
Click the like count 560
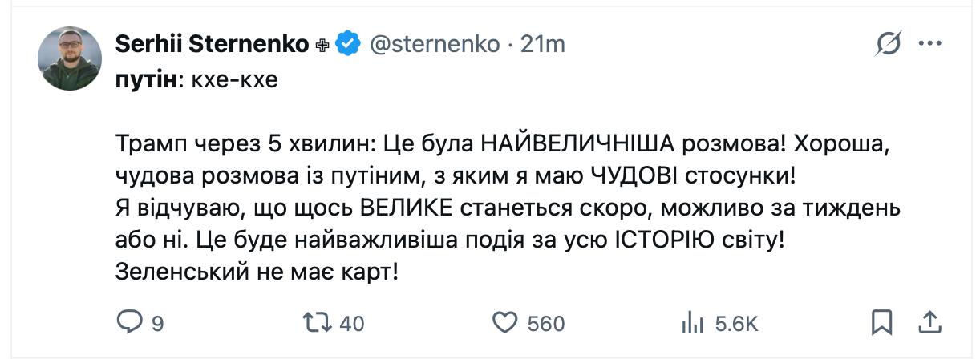546,324
